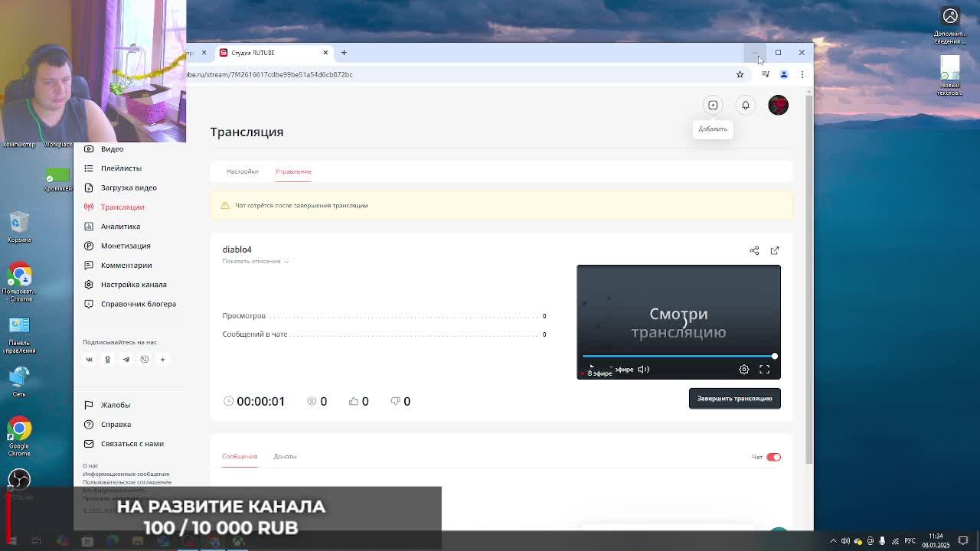Open the browser profile icon
This screenshot has height=551, width=980.
(783, 74)
